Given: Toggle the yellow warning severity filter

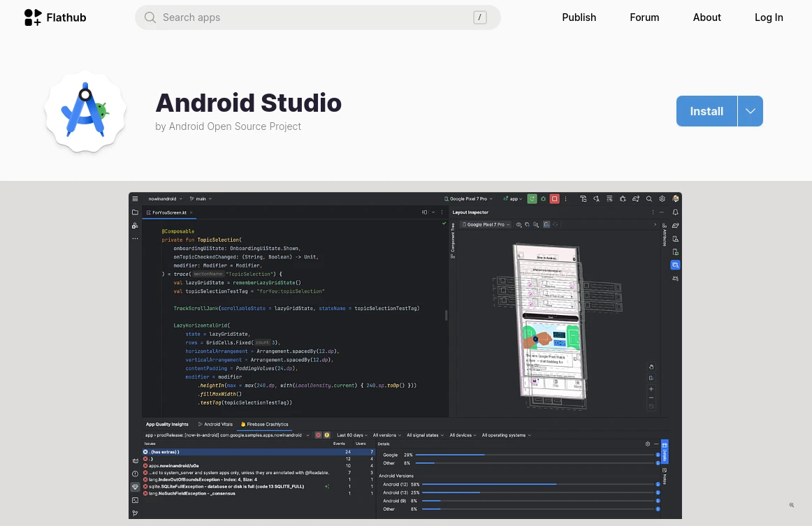Looking at the screenshot, I should [326, 435].
